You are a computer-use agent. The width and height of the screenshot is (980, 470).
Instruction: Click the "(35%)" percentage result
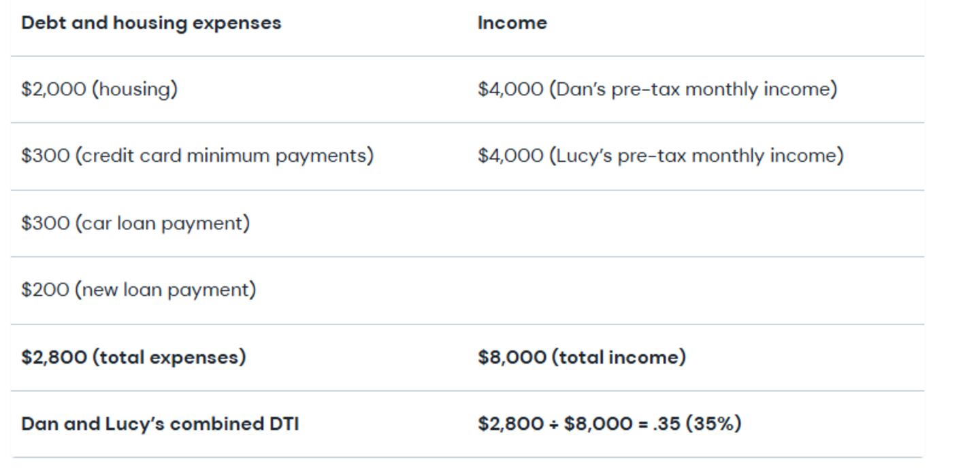click(713, 424)
